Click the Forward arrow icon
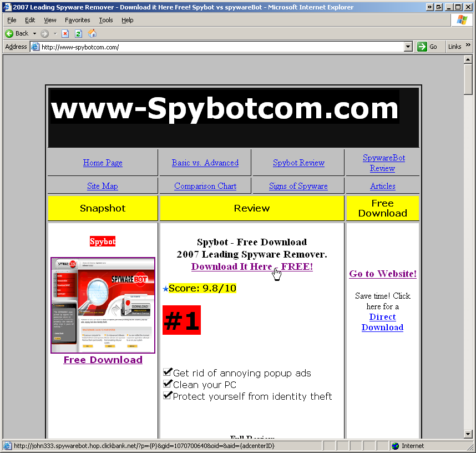The height and width of the screenshot is (453, 476). pos(44,33)
